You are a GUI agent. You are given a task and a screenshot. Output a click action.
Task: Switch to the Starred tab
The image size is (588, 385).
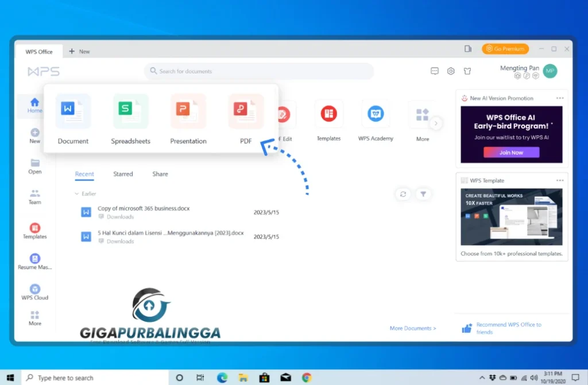coord(123,174)
